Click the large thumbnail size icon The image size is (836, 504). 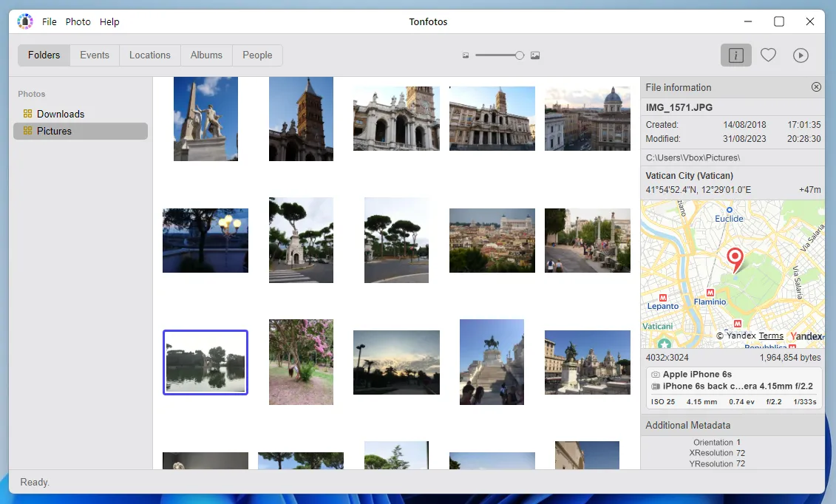click(535, 55)
